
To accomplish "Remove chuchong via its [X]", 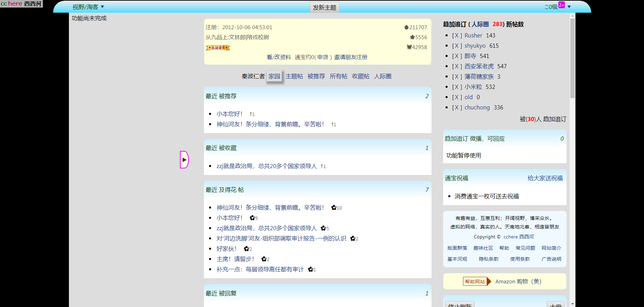I will pos(457,107).
